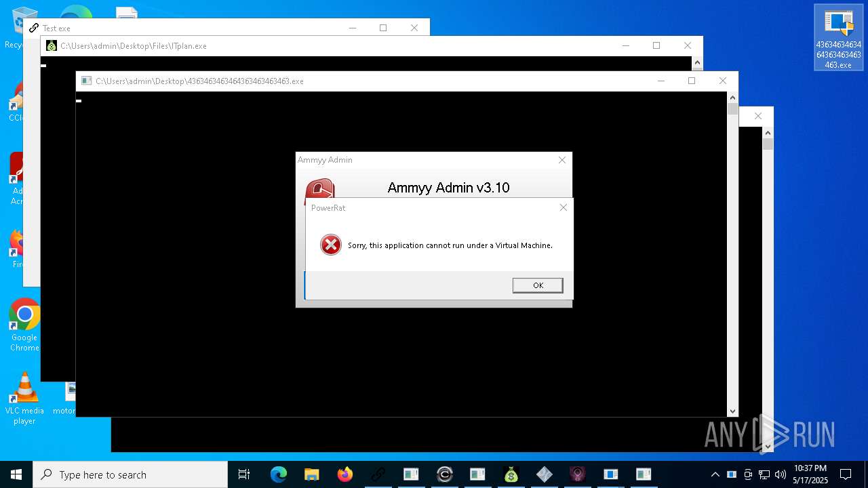This screenshot has height=488, width=868.
Task: Close the 4363463463464363463463463.exe console window
Action: pos(723,81)
